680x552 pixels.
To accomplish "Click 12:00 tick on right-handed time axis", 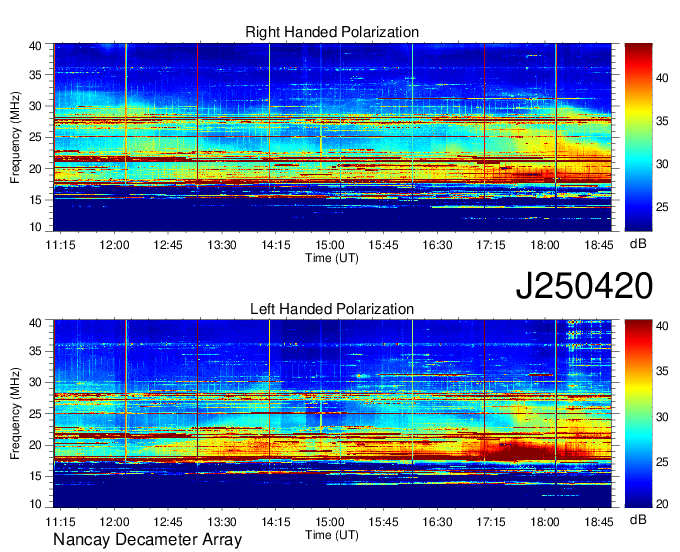I will point(114,245).
